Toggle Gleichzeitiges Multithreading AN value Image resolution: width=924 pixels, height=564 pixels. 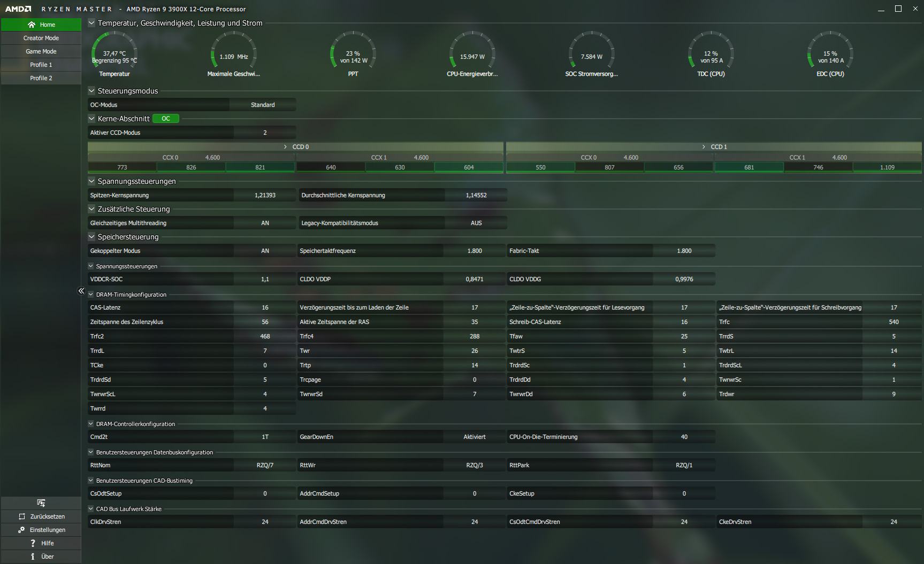[265, 223]
